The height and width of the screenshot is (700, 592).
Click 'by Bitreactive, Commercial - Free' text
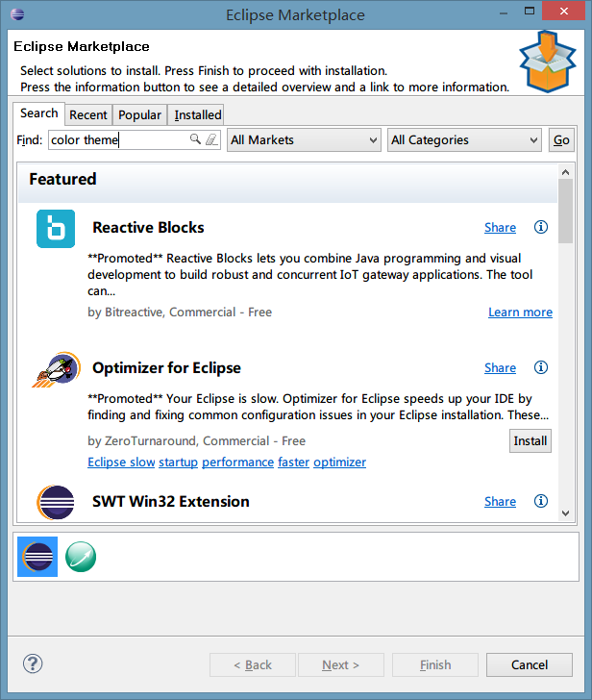[180, 312]
